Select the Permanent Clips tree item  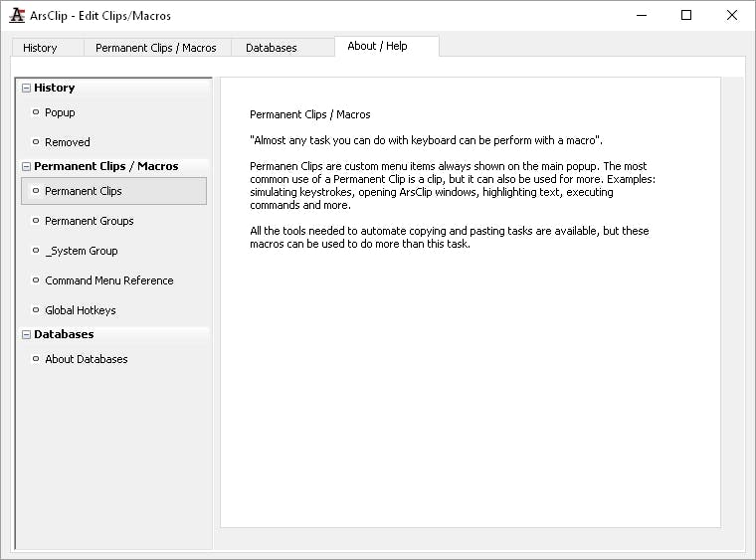(113, 191)
